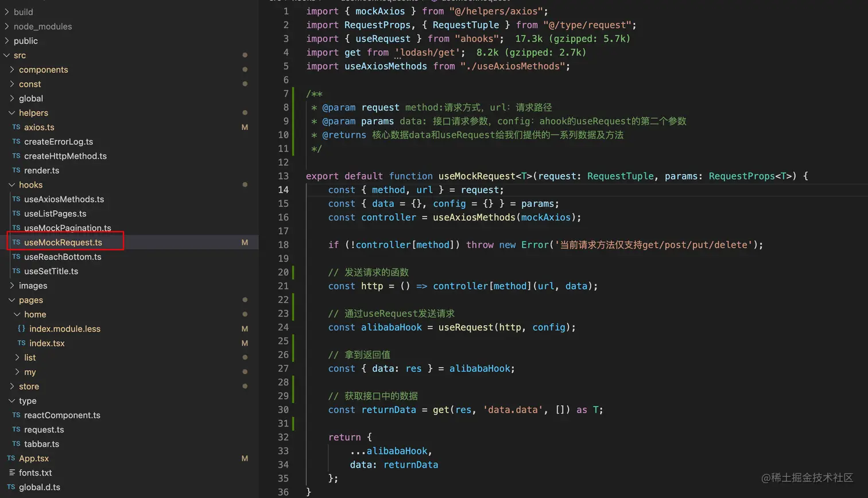Open index.module.less file
The height and width of the screenshot is (498, 868).
click(x=65, y=329)
